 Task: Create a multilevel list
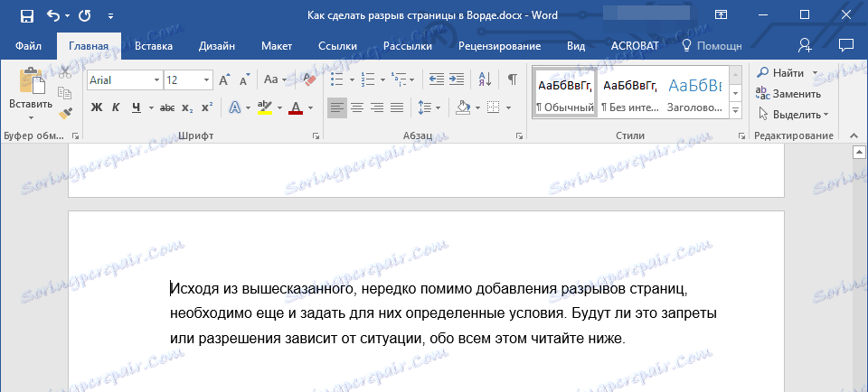(398, 80)
